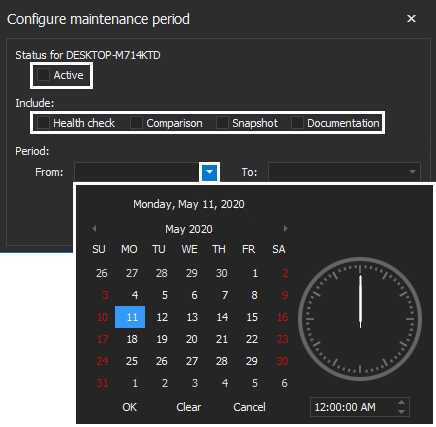Tick the Comparison checkbox
Image resolution: width=436 pixels, height=427 pixels.
pos(136,123)
